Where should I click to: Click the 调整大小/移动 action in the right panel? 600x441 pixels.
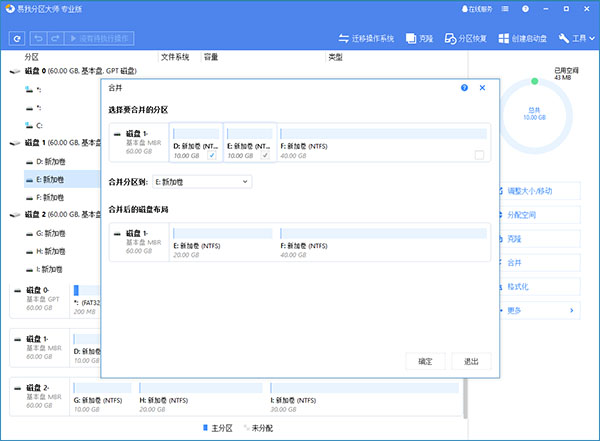[540, 191]
